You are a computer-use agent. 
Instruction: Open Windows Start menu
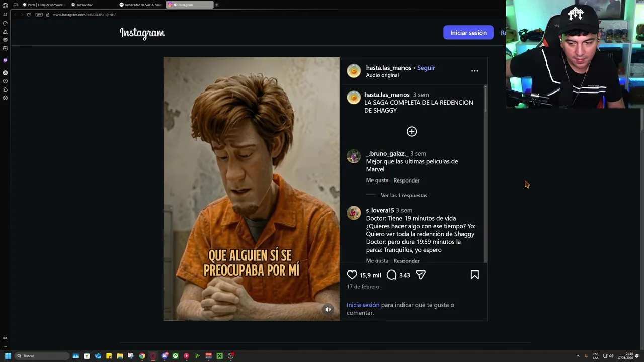coord(8,356)
